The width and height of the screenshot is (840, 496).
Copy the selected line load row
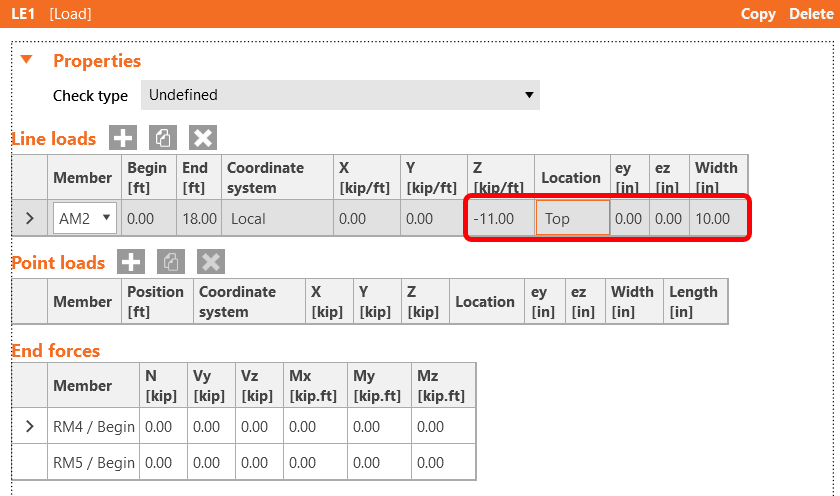[162, 138]
